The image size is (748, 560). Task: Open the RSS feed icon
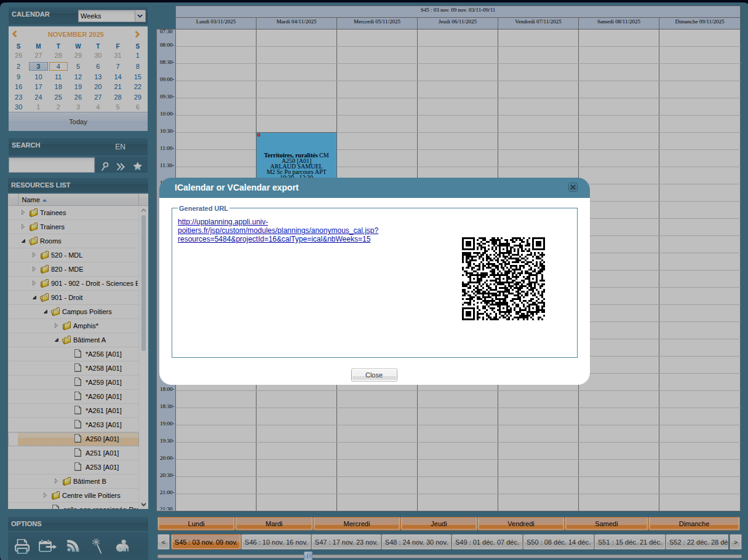point(73,546)
